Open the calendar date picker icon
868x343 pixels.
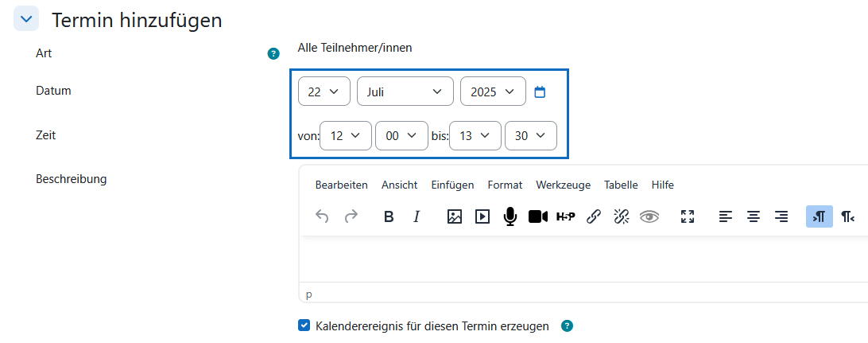pyautogui.click(x=540, y=92)
